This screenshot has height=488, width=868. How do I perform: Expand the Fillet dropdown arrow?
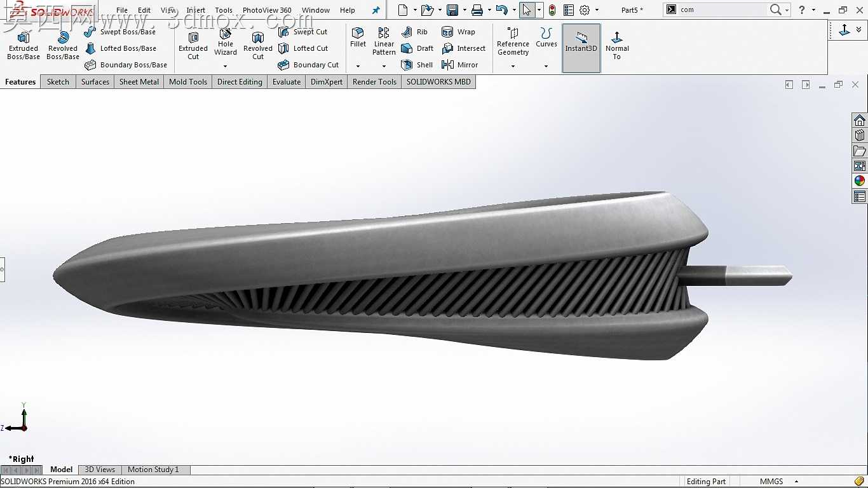(358, 66)
